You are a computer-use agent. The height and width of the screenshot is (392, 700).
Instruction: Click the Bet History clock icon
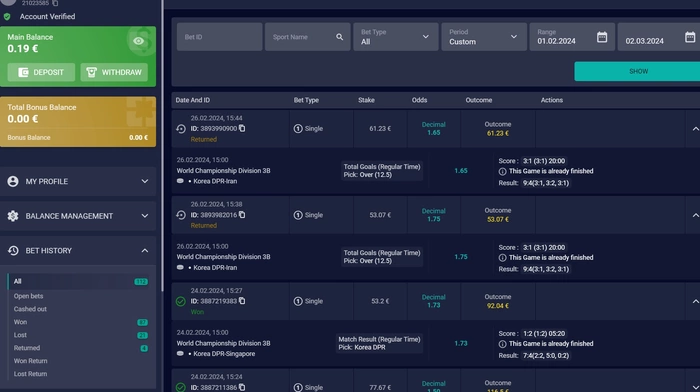13,251
